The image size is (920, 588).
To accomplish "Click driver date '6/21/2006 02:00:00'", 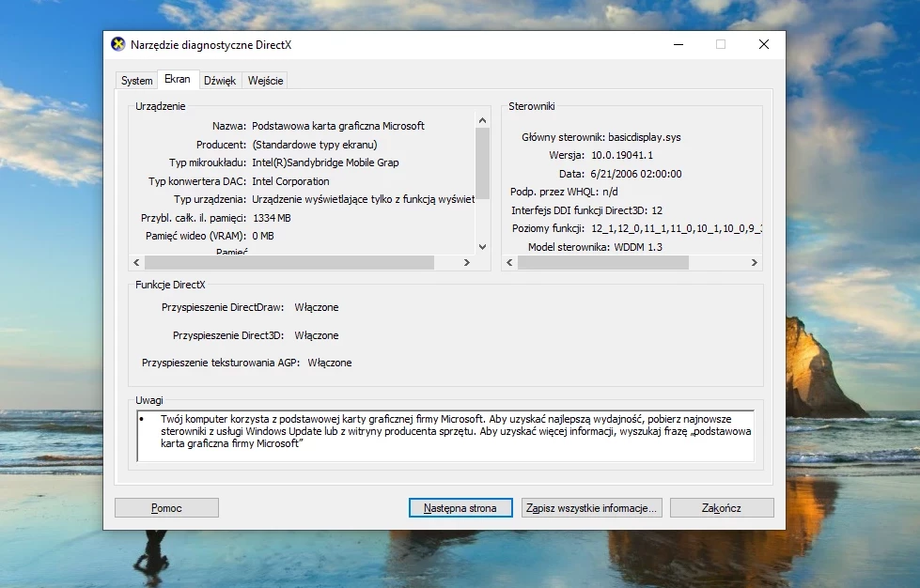I will [636, 174].
